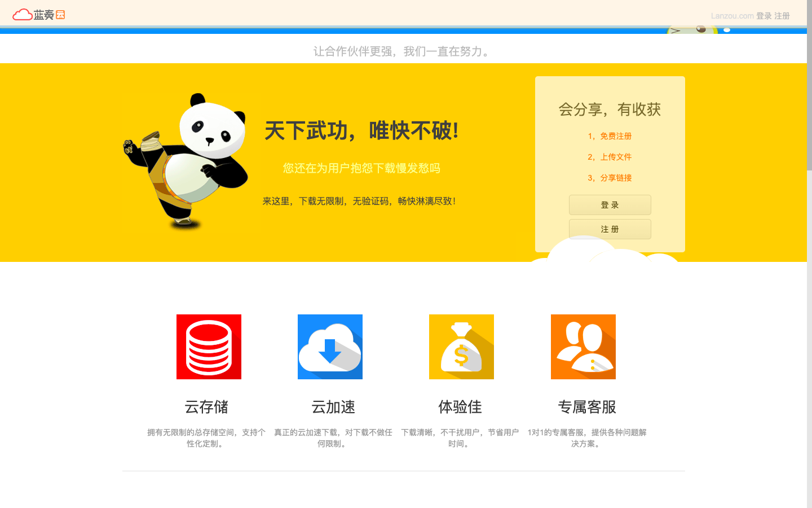Click the Lanzou.com text top right

(x=732, y=16)
